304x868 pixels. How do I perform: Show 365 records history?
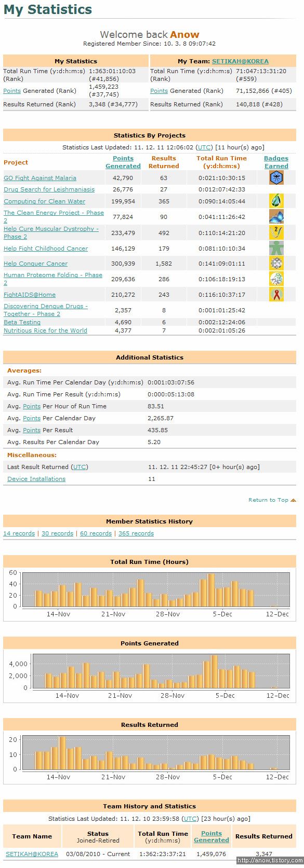pos(136,533)
